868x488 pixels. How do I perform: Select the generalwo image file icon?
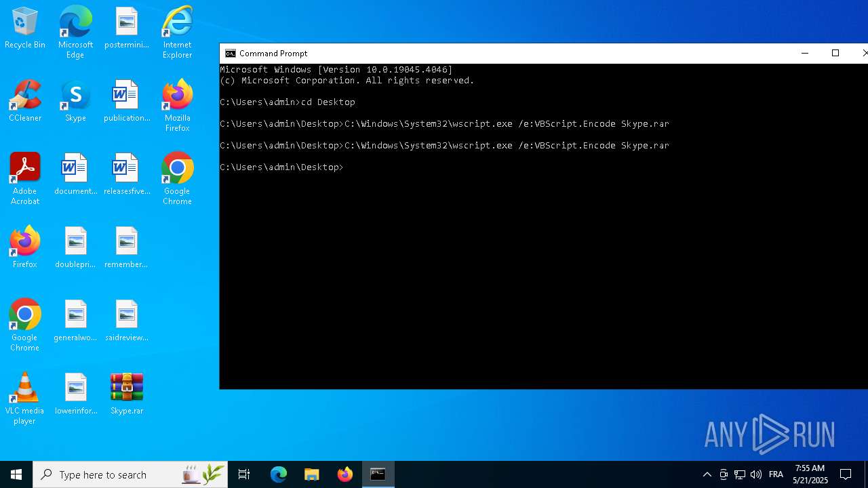click(75, 321)
